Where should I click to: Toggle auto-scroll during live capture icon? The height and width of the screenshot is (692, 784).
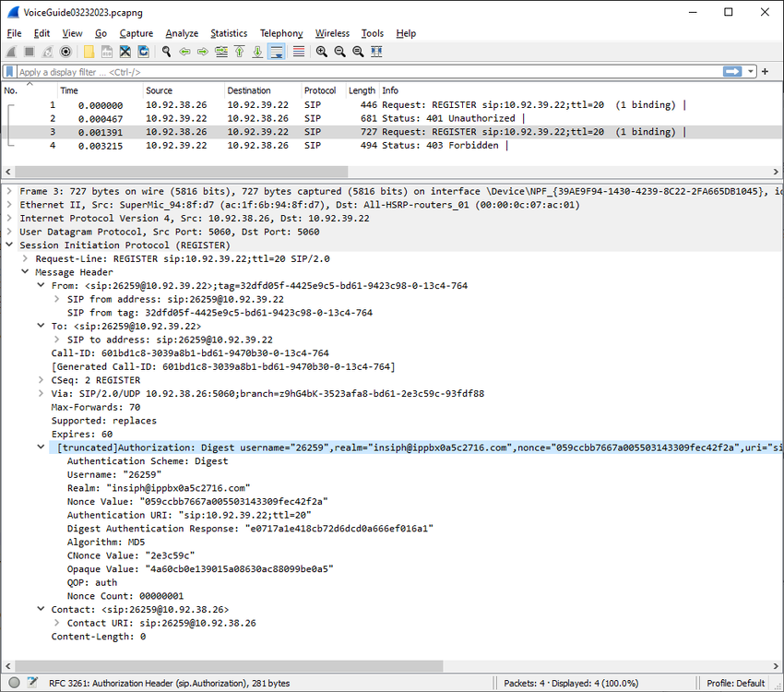tap(277, 52)
